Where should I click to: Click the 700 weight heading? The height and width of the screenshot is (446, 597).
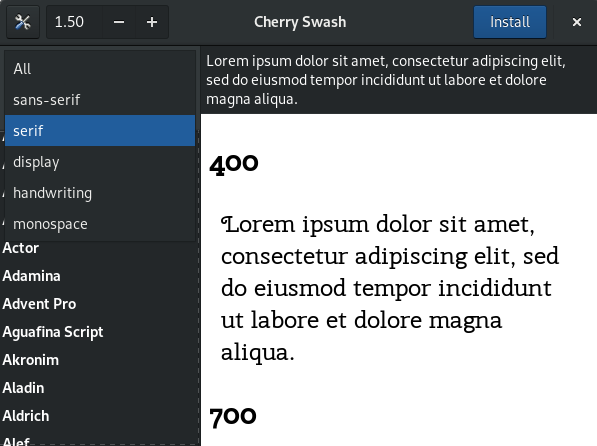point(233,417)
